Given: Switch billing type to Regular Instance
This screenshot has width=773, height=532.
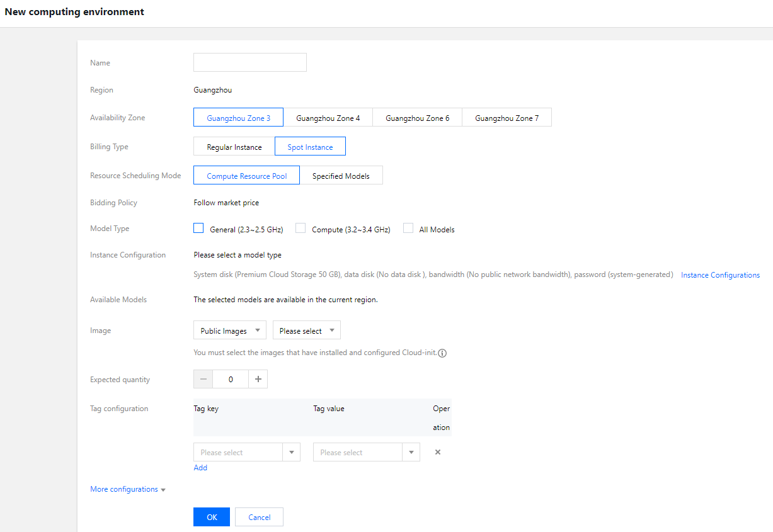Looking at the screenshot, I should pos(234,147).
